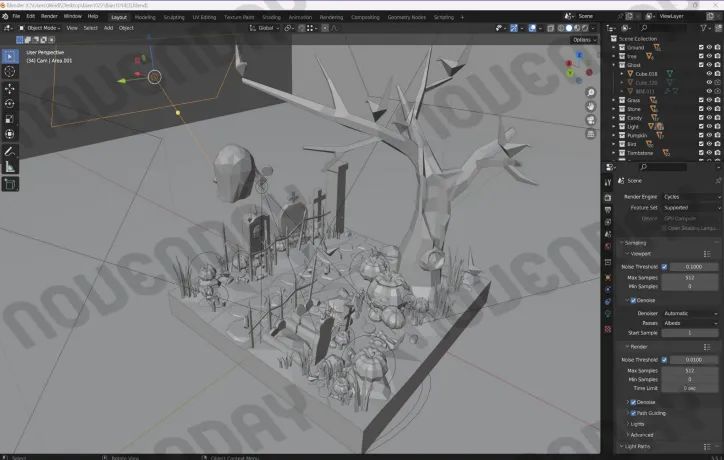Expand the Stone collection
This screenshot has width=724, height=460.
pyautogui.click(x=614, y=109)
